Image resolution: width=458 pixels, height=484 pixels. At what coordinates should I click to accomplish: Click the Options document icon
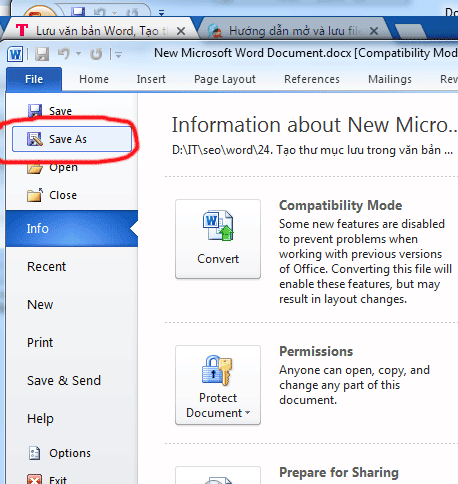pyautogui.click(x=35, y=453)
